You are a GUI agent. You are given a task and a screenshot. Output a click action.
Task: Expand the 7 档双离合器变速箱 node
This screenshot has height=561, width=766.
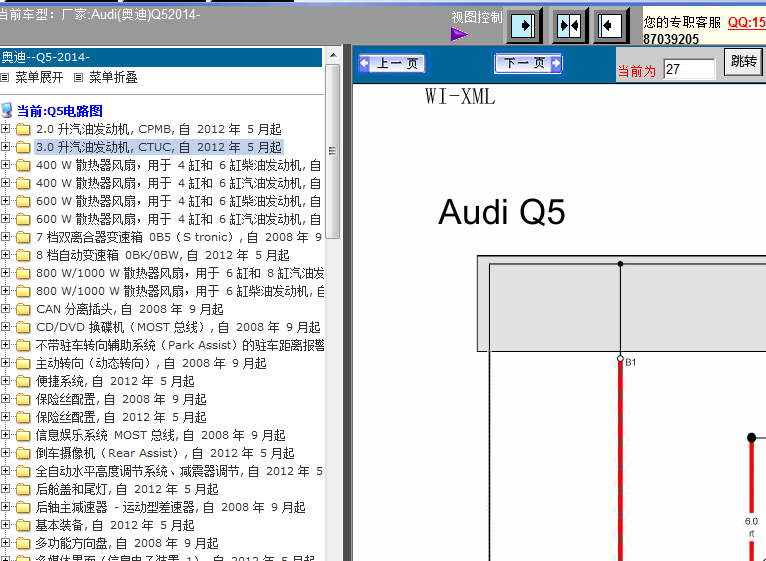coord(5,237)
